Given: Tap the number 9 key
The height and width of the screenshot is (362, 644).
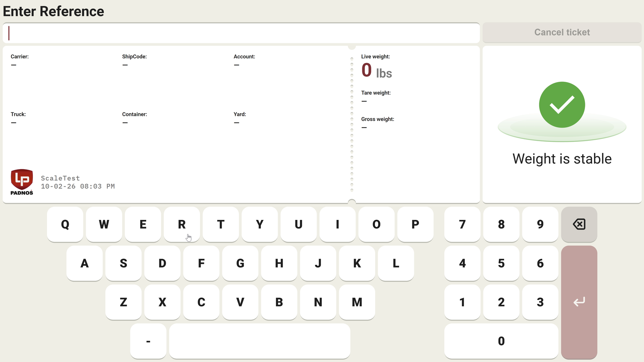Looking at the screenshot, I should (x=540, y=224).
